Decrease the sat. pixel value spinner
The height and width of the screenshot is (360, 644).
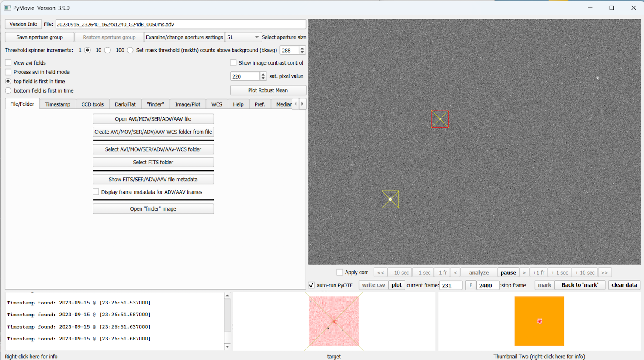point(263,78)
